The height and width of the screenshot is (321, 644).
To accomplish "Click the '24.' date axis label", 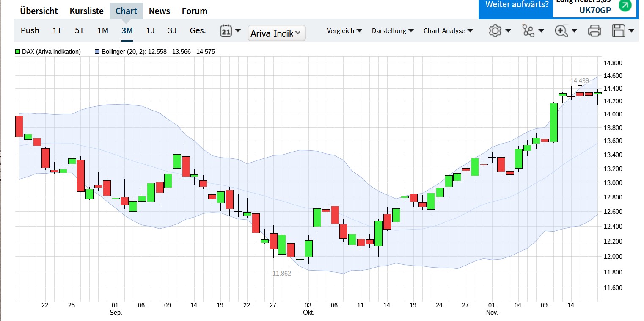I will (440, 305).
